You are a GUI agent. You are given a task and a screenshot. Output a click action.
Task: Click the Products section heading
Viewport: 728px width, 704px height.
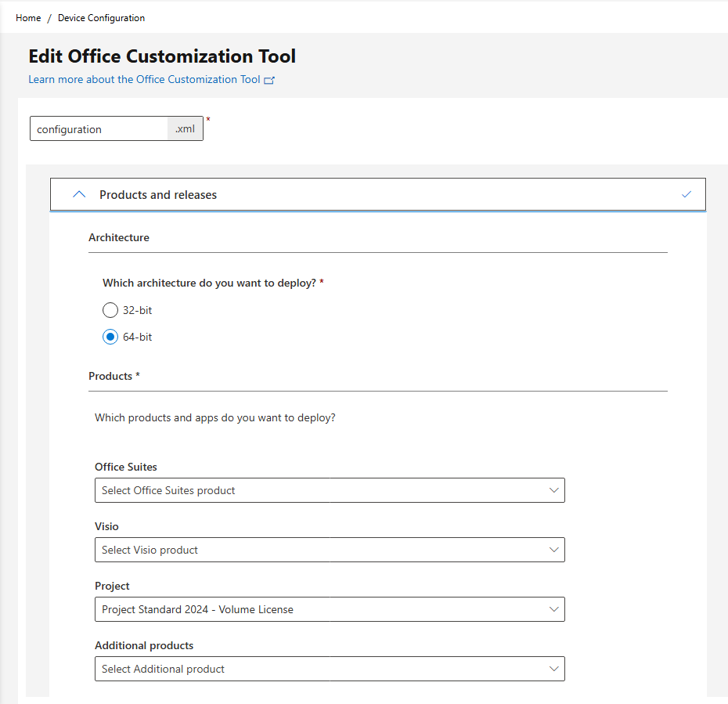tap(114, 376)
